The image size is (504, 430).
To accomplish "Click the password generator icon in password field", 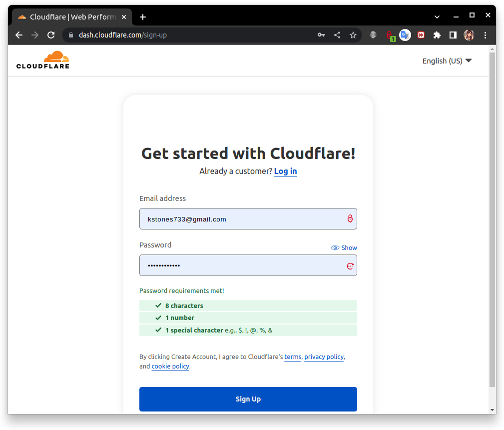I will tap(350, 265).
